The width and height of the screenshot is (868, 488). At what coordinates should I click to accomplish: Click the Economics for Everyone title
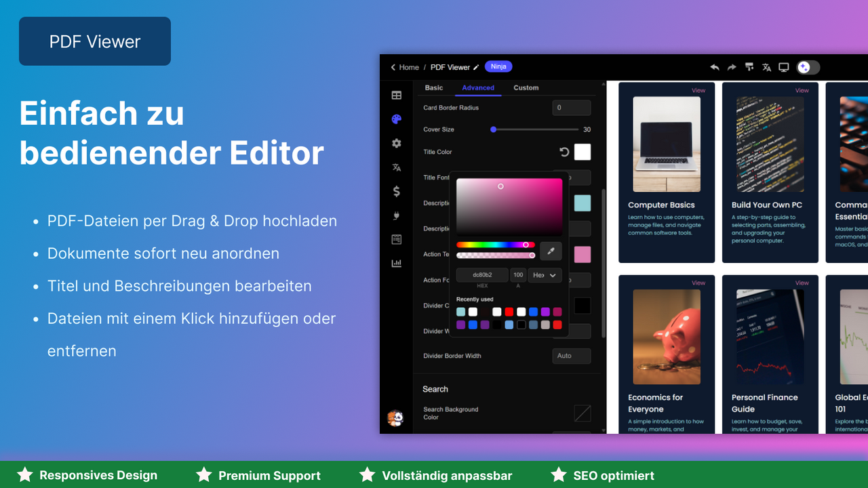point(655,403)
